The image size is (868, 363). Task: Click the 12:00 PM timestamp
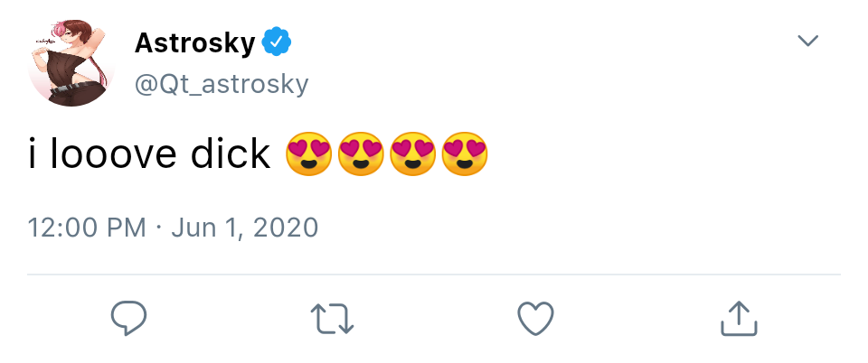coord(87,227)
